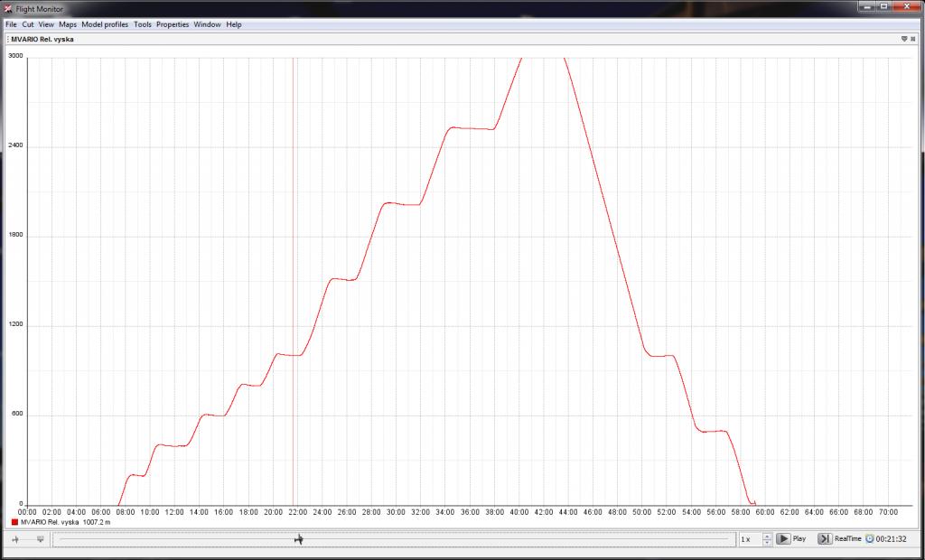Open the Tools menu
925x560 pixels.
[x=143, y=24]
